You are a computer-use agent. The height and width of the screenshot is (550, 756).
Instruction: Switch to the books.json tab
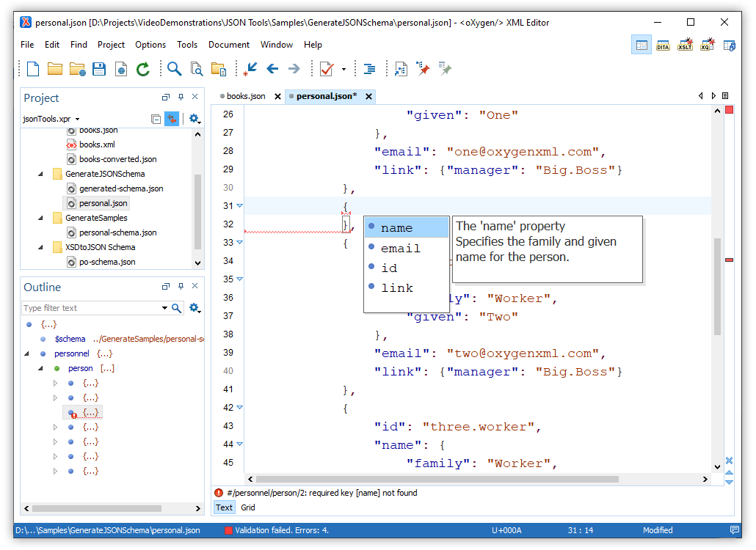[x=246, y=96]
